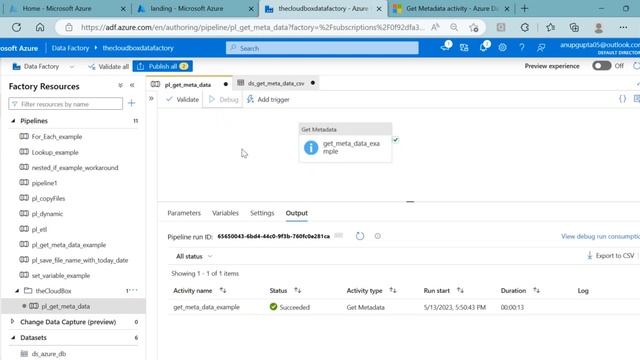The width and height of the screenshot is (640, 360).
Task: Switch to the Settings tab
Action: click(262, 213)
